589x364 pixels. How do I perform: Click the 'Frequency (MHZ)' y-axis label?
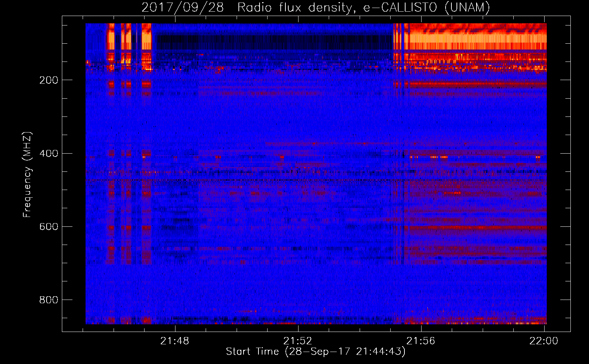pyautogui.click(x=27, y=175)
